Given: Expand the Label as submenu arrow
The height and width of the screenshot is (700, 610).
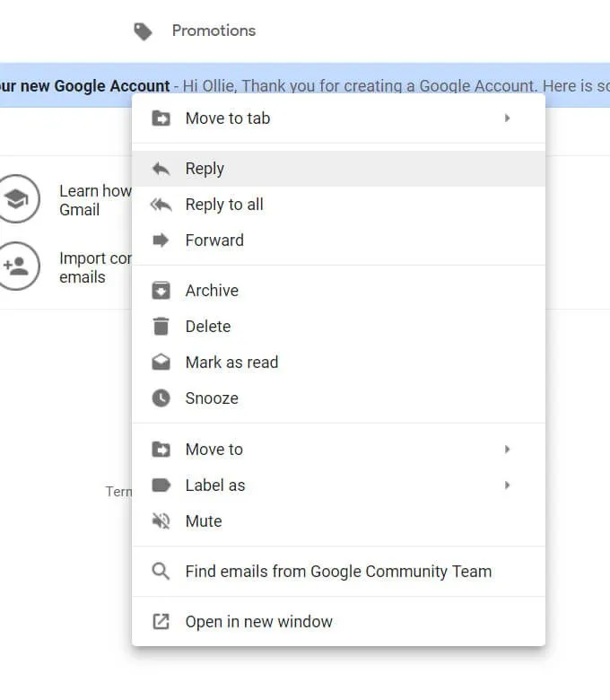Looking at the screenshot, I should click(x=507, y=486).
